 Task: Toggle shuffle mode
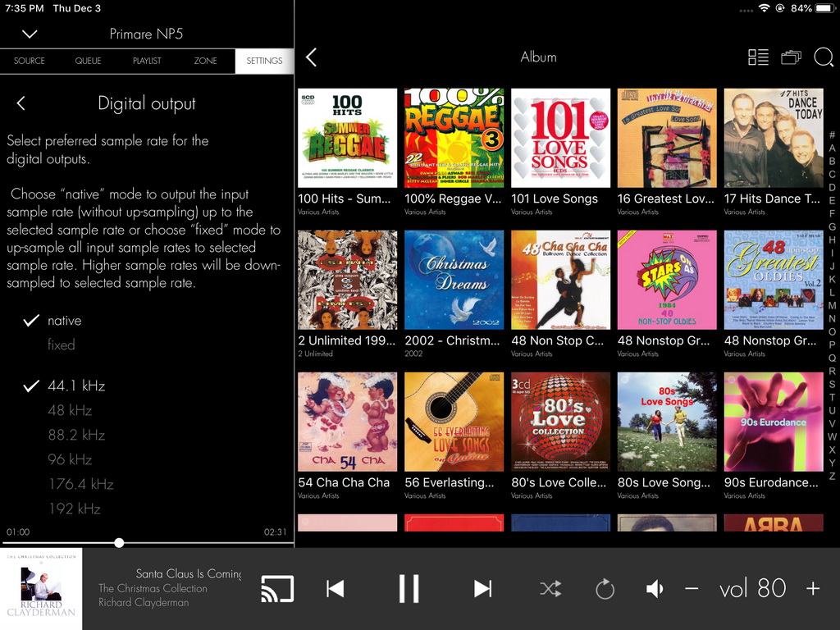(550, 589)
